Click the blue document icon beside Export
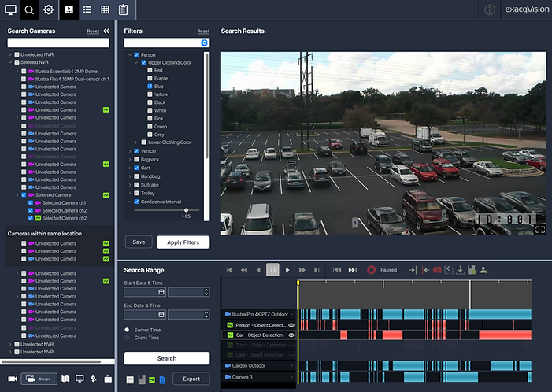 pyautogui.click(x=162, y=379)
